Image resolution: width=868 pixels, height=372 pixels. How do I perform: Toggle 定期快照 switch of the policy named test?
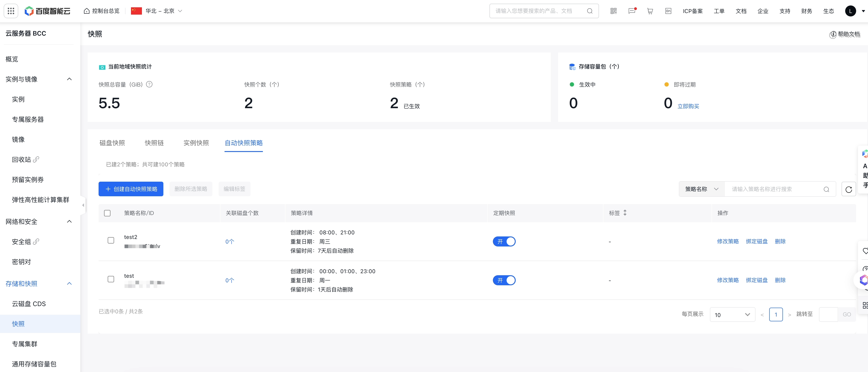(504, 280)
